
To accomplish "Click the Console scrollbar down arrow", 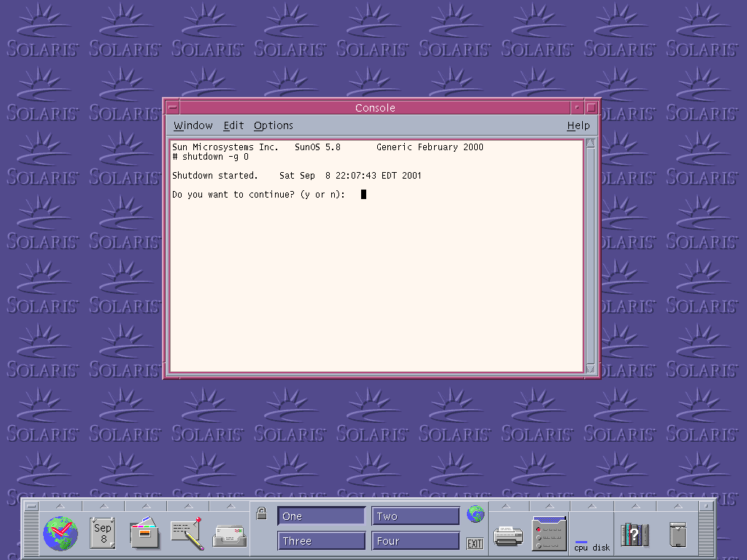I will [590, 369].
